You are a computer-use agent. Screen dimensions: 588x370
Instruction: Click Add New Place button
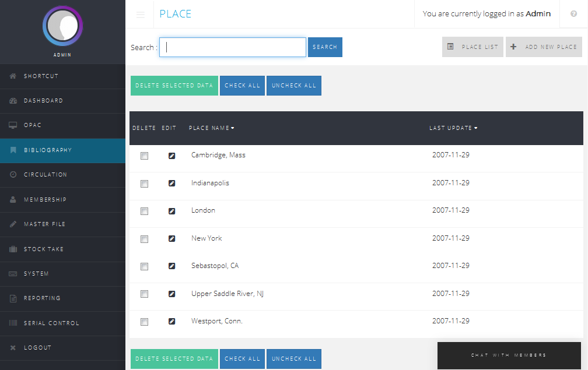[544, 47]
